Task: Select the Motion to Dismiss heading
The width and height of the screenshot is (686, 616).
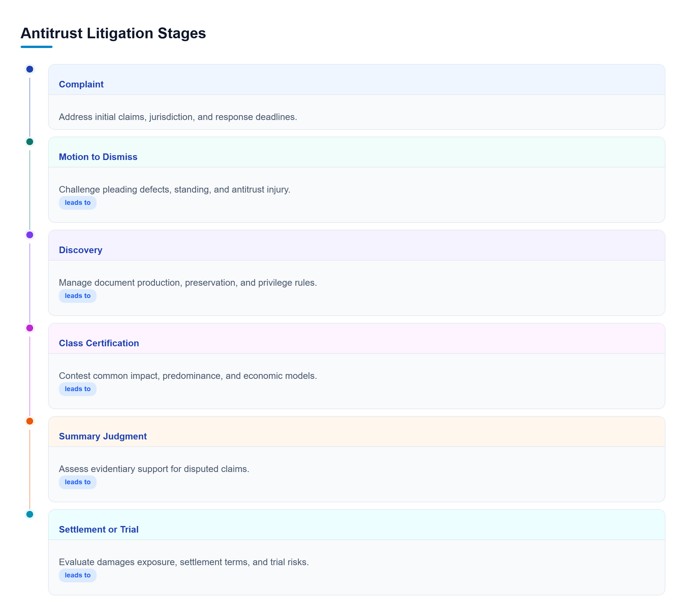Action: coord(98,157)
